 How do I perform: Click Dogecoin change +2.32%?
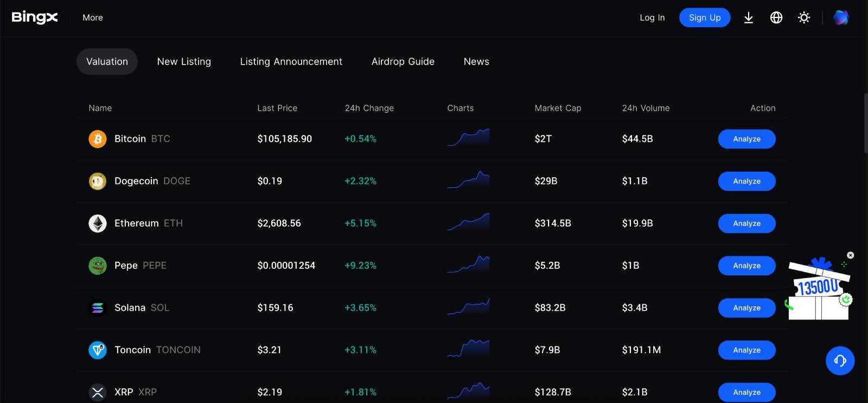360,181
